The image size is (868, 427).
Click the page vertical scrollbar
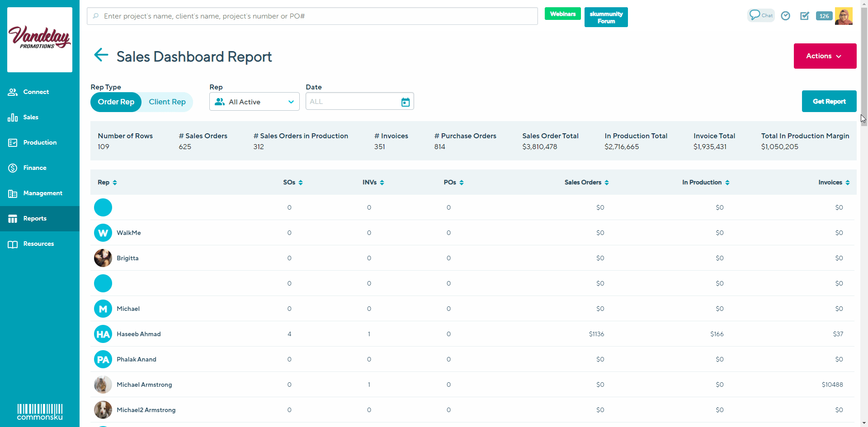(864, 68)
